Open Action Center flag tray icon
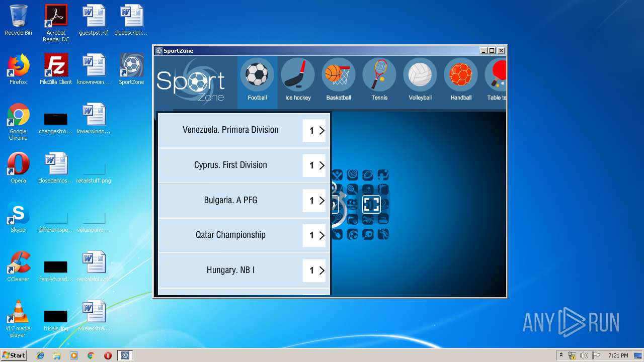This screenshot has width=644, height=362. pos(596,355)
